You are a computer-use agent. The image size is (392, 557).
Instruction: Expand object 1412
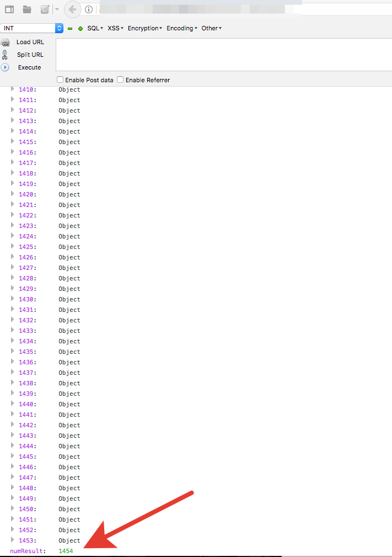[13, 110]
